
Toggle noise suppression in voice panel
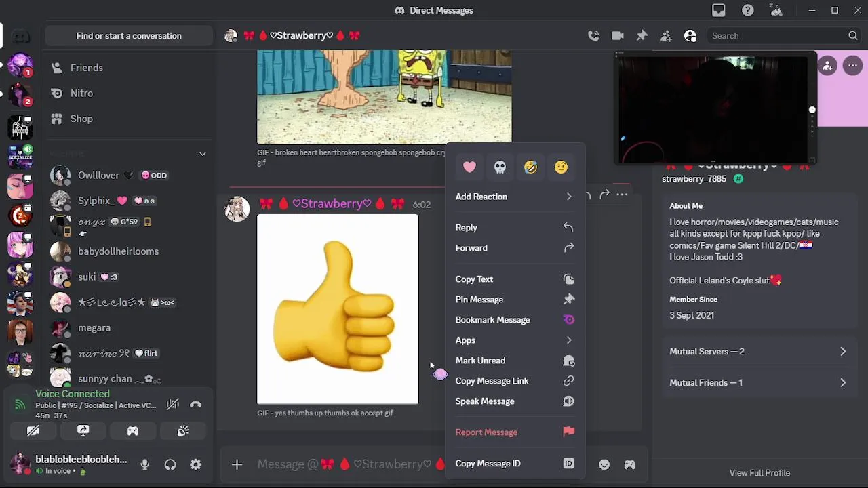[173, 405]
